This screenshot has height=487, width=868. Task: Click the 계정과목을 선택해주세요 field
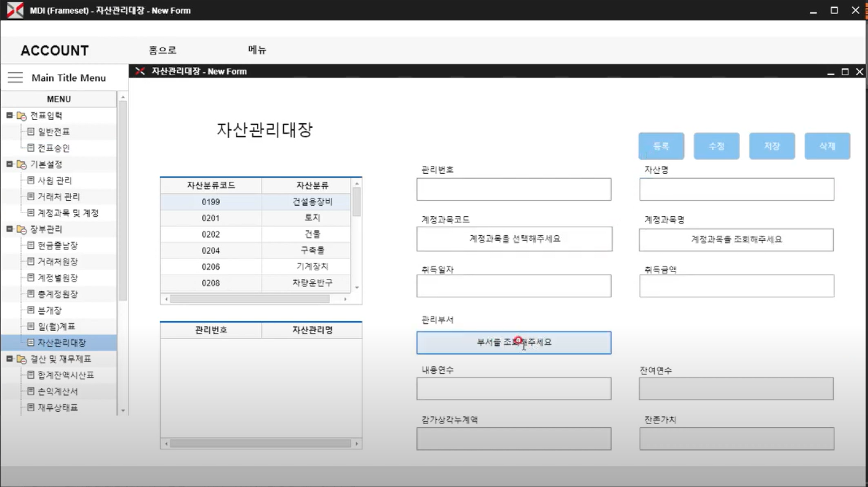tap(515, 239)
